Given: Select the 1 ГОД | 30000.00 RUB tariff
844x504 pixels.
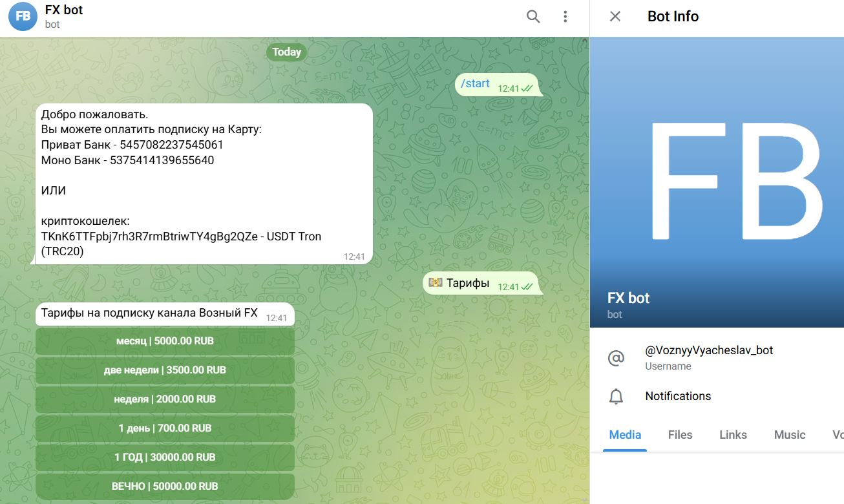Looking at the screenshot, I should [165, 457].
